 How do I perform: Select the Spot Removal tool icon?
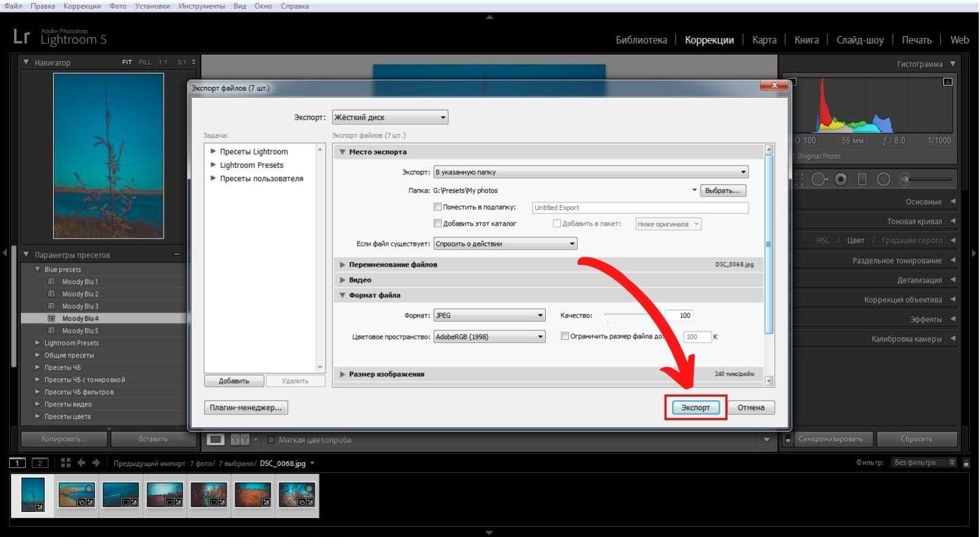click(x=819, y=180)
